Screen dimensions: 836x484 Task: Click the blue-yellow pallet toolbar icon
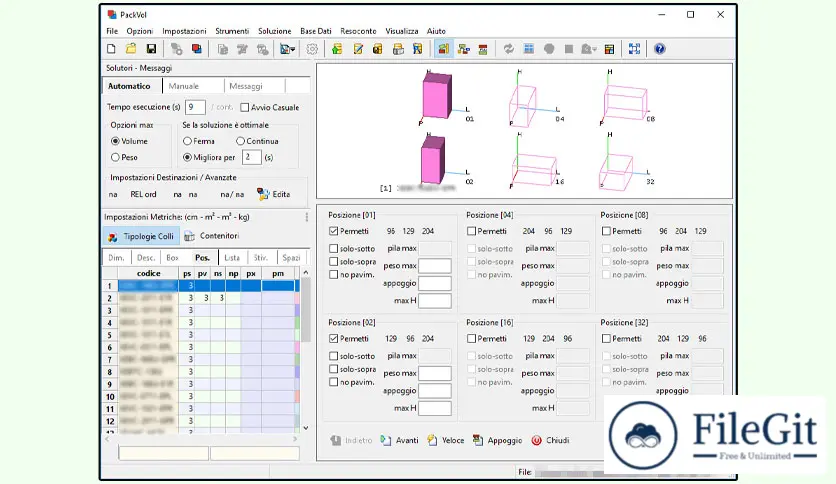(x=417, y=49)
